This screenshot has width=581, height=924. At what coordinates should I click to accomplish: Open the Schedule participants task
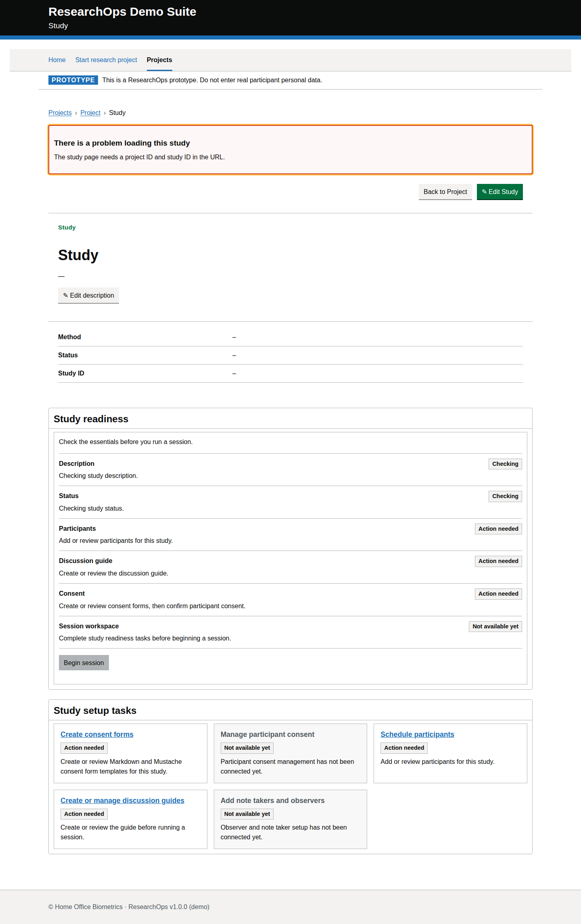coord(417,734)
